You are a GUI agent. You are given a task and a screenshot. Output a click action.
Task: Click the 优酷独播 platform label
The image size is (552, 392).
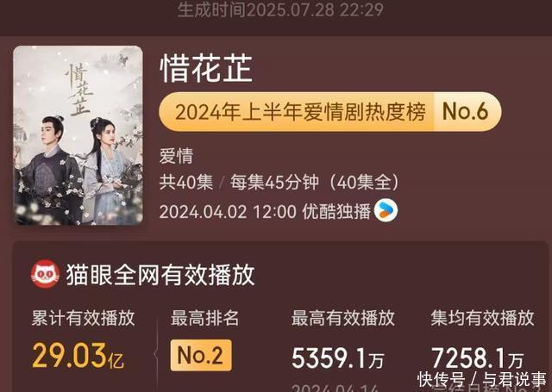coord(336,211)
